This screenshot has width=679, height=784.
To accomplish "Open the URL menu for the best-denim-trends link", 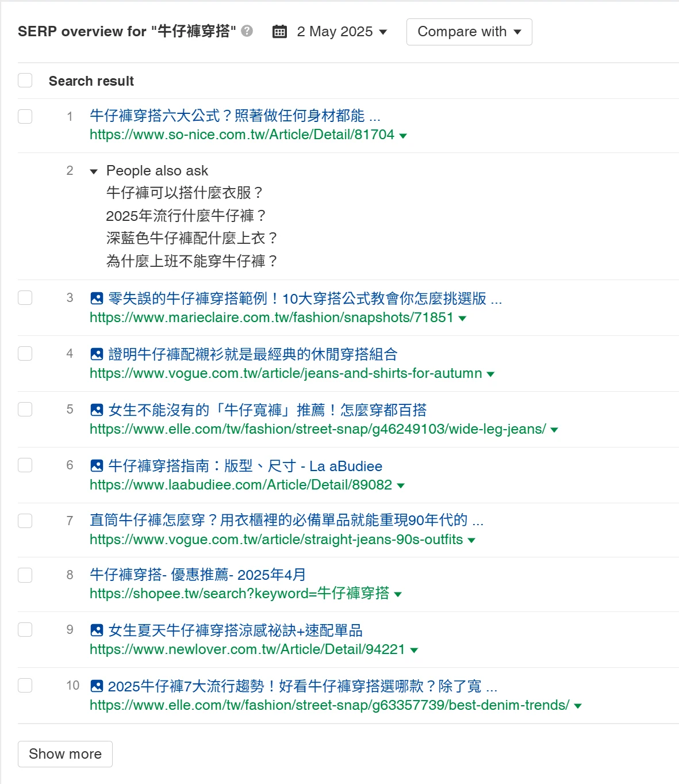I will (x=578, y=706).
